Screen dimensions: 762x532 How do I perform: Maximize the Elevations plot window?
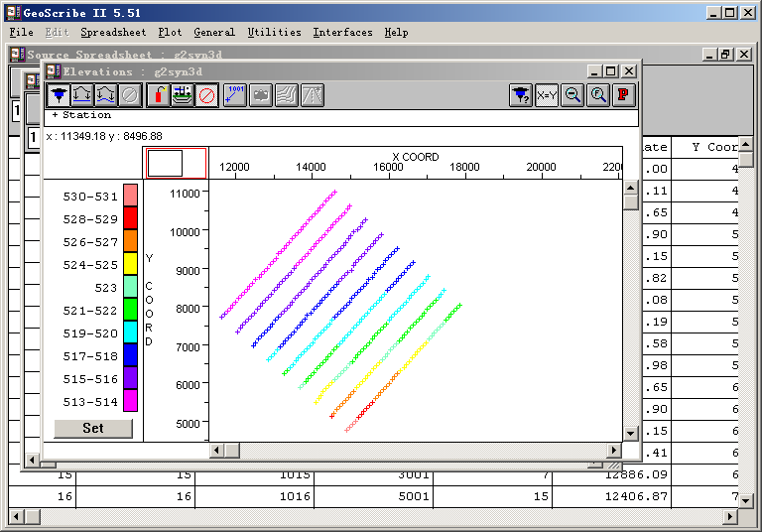611,71
